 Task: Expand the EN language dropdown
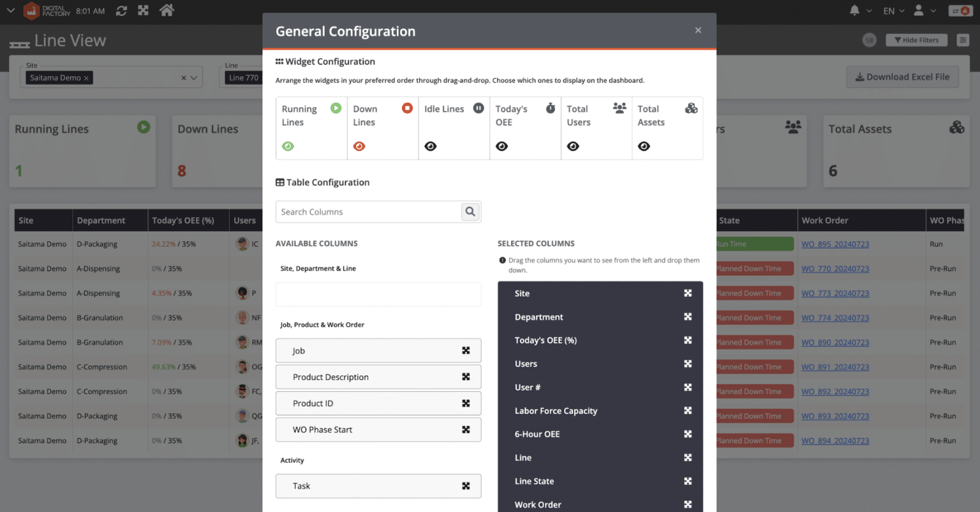(893, 10)
